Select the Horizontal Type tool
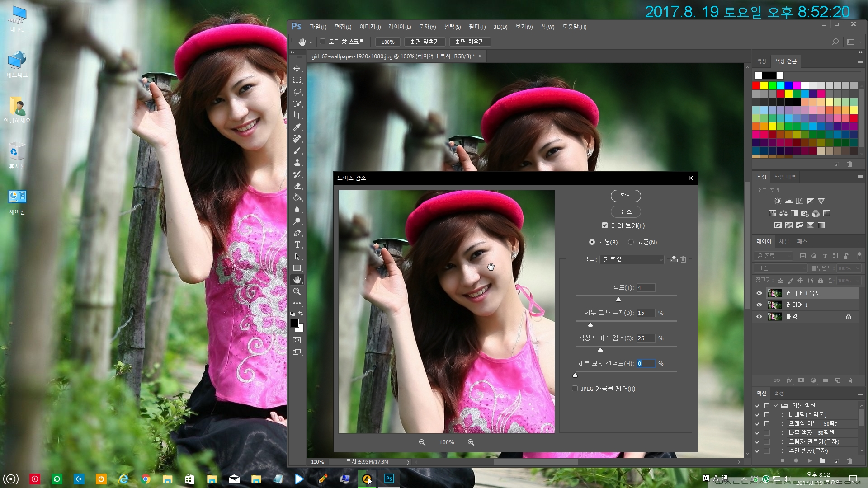868x488 pixels. tap(297, 244)
